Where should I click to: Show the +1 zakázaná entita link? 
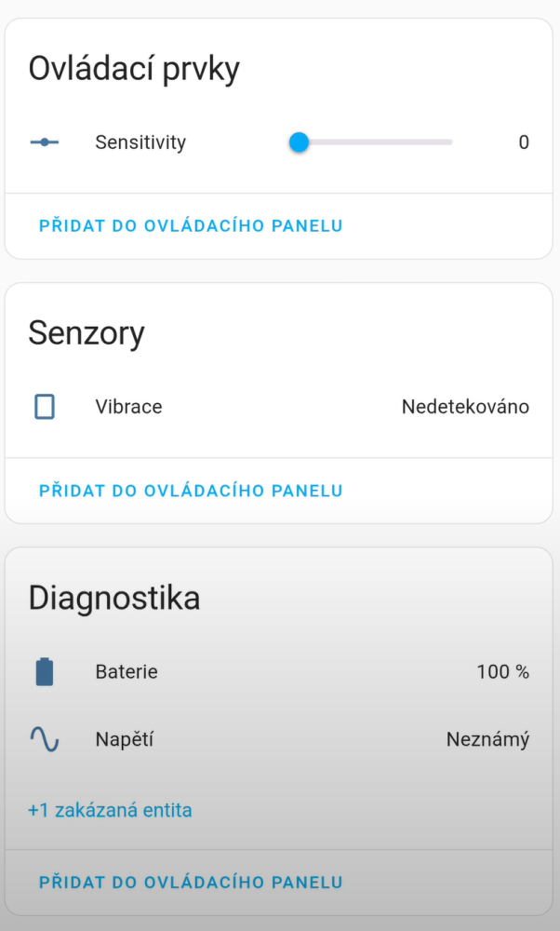coord(110,810)
